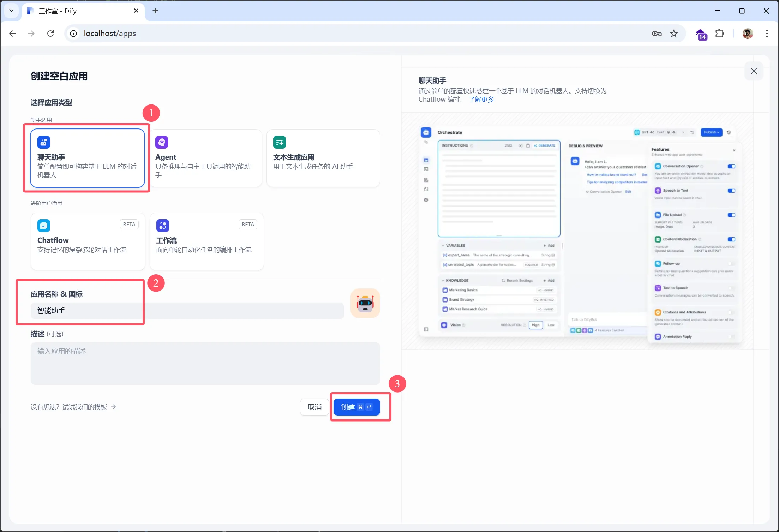Open the robot app icon picker
This screenshot has width=779, height=532.
click(x=365, y=303)
